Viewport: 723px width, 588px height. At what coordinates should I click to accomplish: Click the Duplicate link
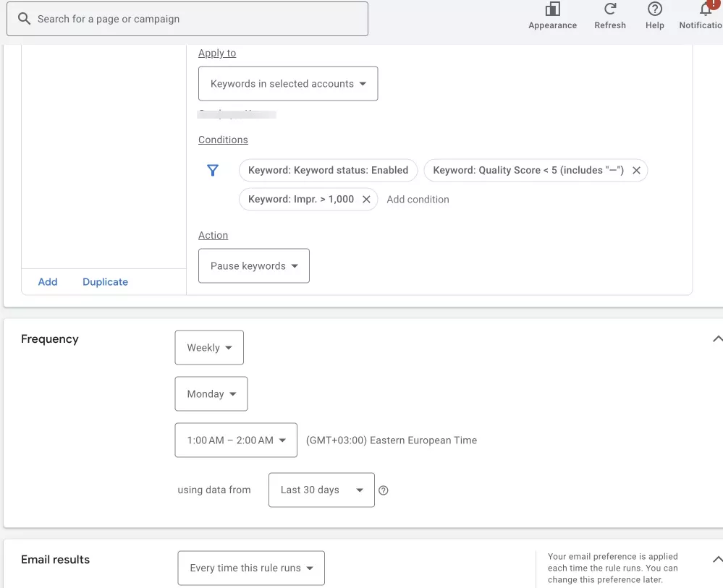[105, 282]
